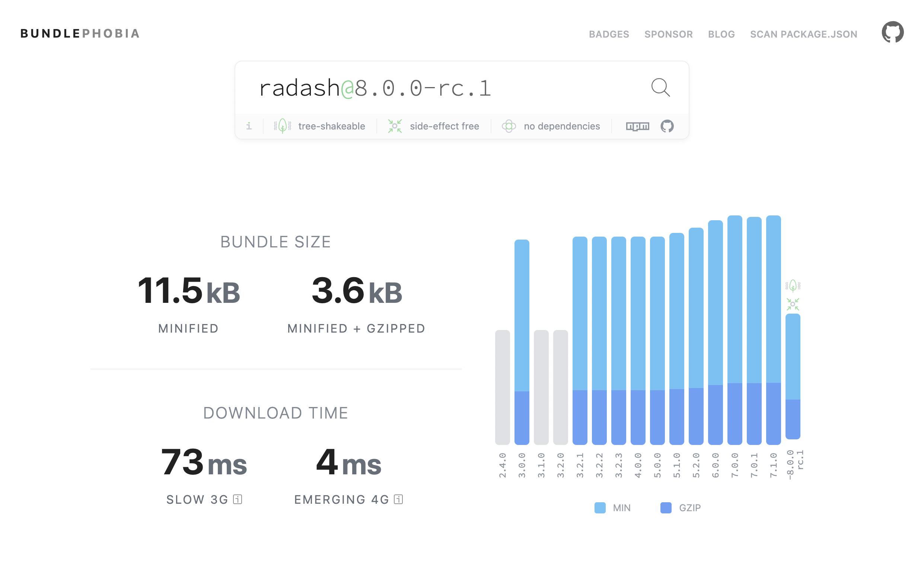
Task: Open the Badges page
Action: tap(609, 34)
